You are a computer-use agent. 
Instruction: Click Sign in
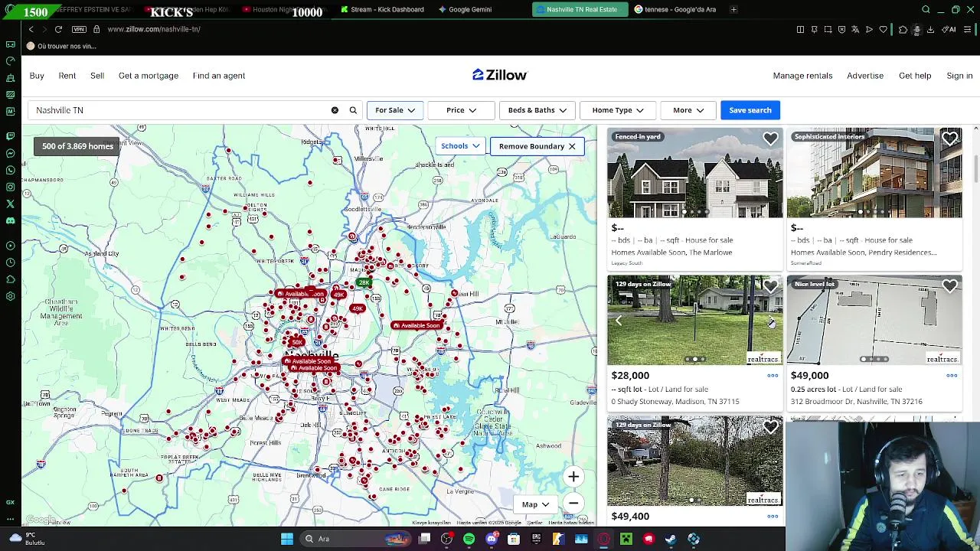pyautogui.click(x=959, y=76)
